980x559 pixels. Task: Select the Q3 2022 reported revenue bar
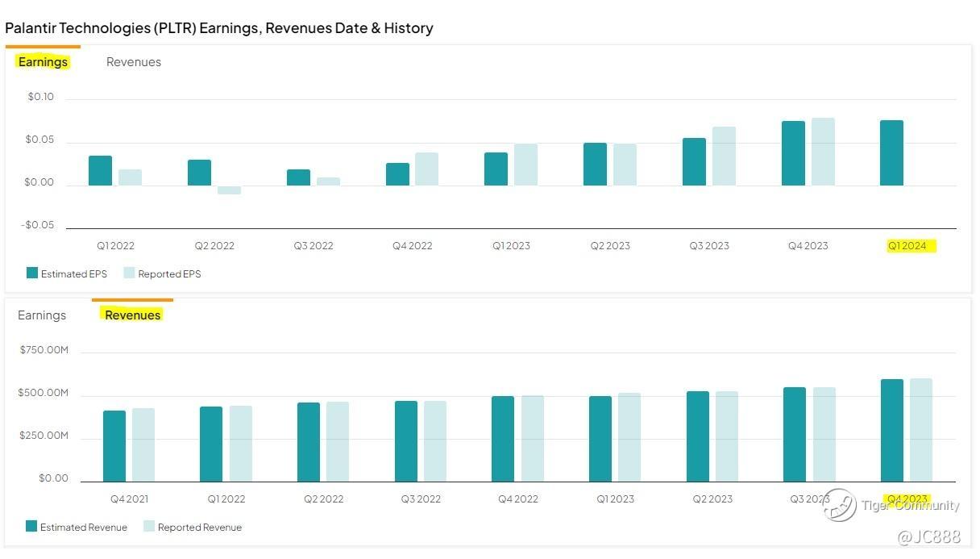pyautogui.click(x=435, y=441)
